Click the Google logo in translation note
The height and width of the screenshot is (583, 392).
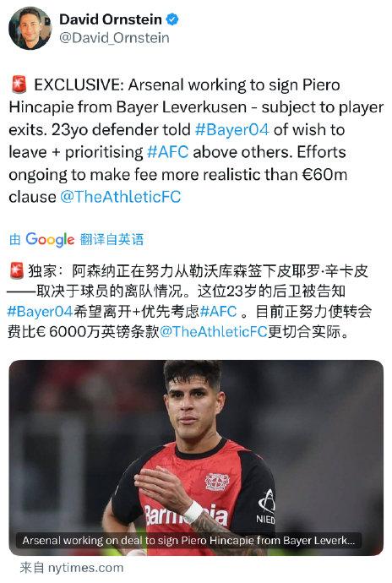pos(50,239)
